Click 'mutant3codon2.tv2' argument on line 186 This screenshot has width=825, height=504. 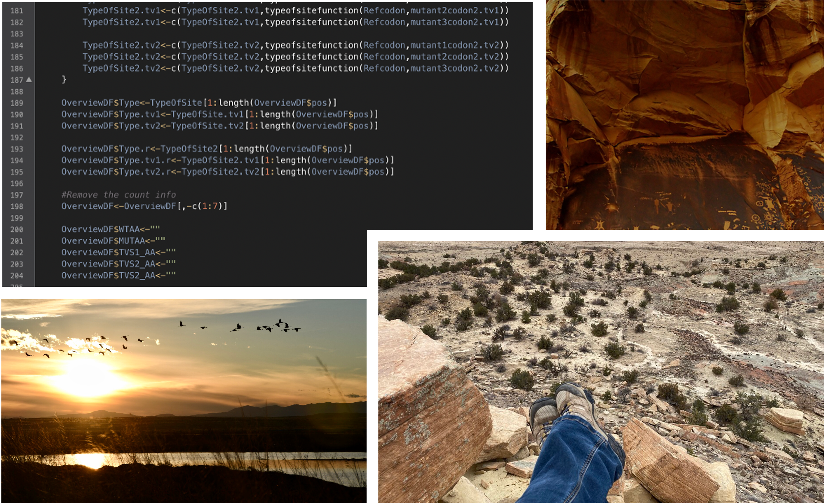pyautogui.click(x=455, y=68)
